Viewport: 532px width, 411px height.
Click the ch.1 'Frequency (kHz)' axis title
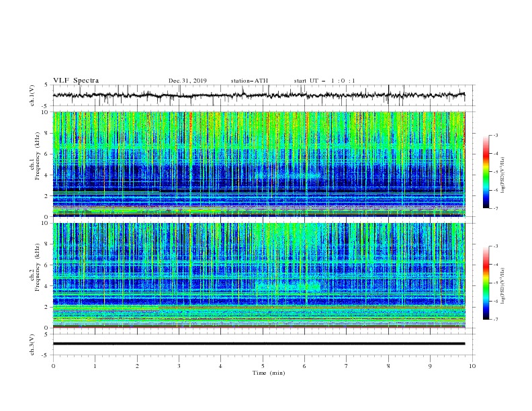pyautogui.click(x=37, y=156)
